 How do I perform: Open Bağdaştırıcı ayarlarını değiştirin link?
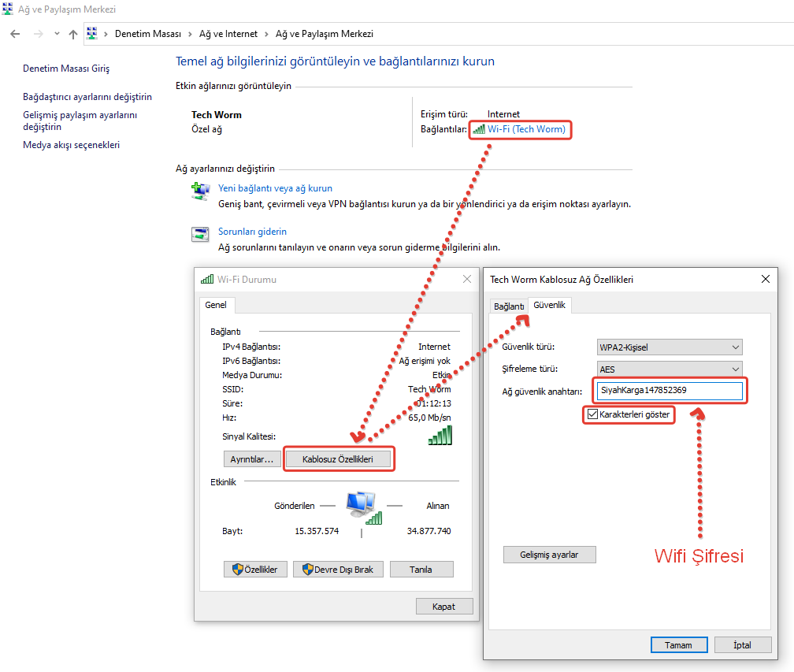click(87, 97)
